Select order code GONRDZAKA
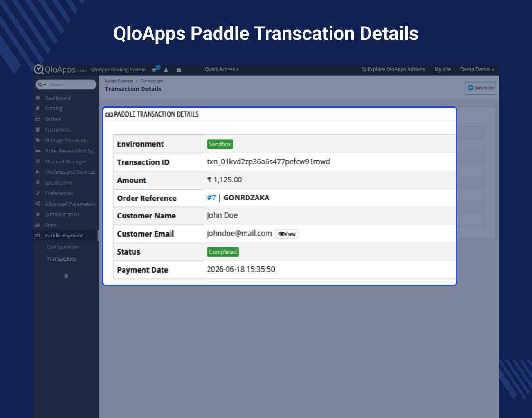This screenshot has width=532, height=418. tap(247, 198)
